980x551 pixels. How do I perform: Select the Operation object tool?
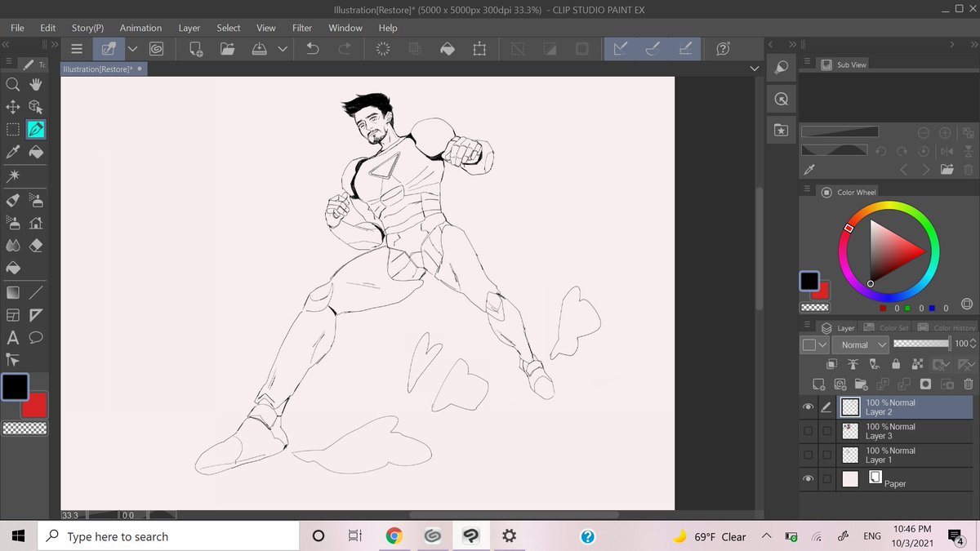pyautogui.click(x=36, y=107)
